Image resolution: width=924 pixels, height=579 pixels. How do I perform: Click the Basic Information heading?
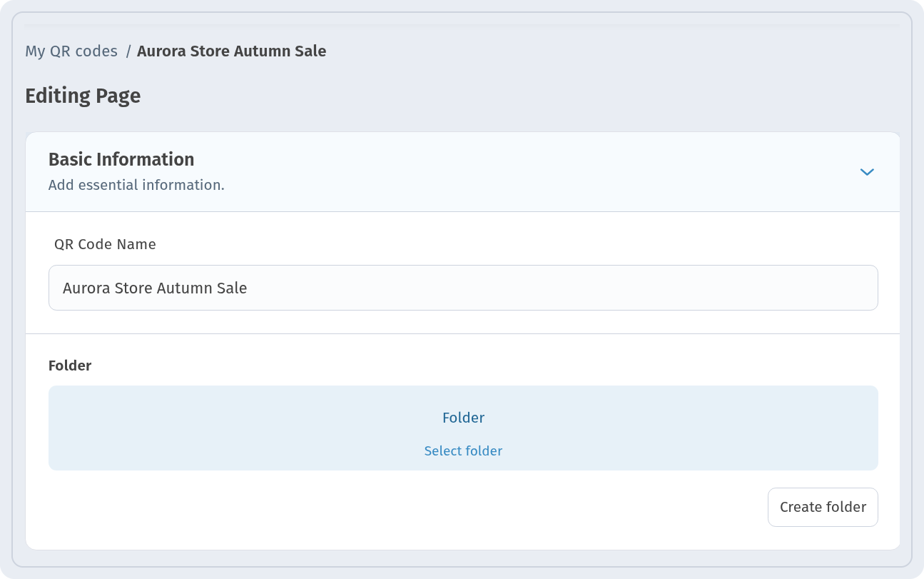[x=121, y=159]
